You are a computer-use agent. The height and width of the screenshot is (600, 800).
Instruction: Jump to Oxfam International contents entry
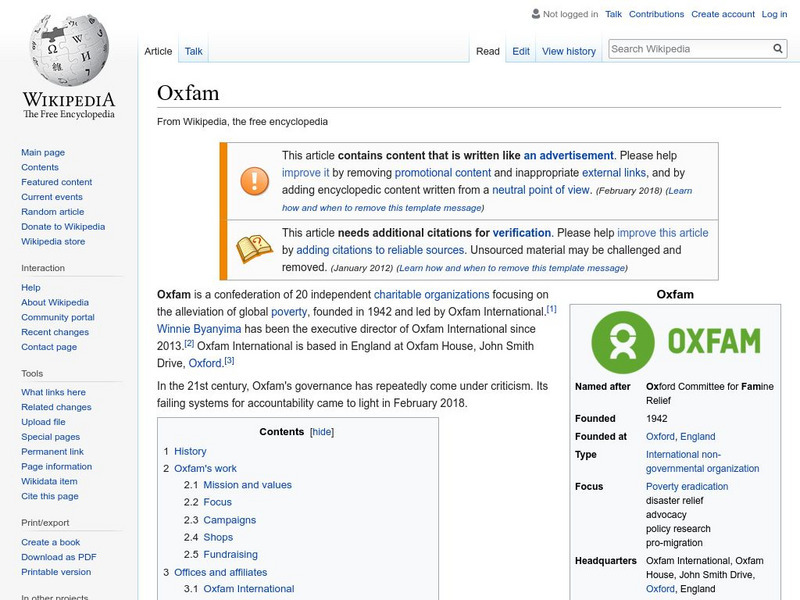[249, 588]
